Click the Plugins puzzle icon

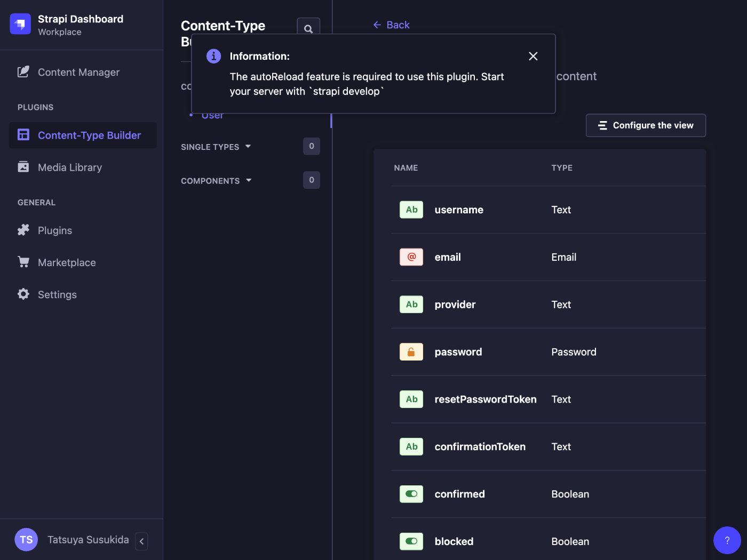pos(23,230)
